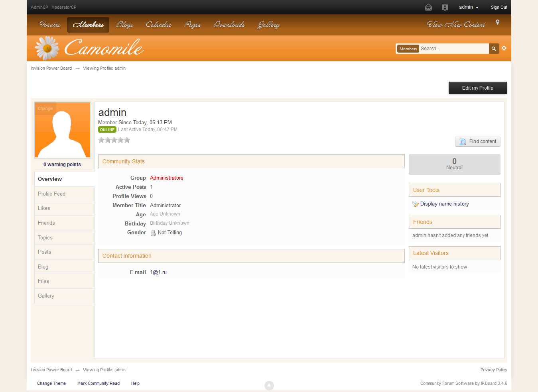Open the messenger inbox envelope icon
This screenshot has height=392, width=538.
(x=428, y=7)
